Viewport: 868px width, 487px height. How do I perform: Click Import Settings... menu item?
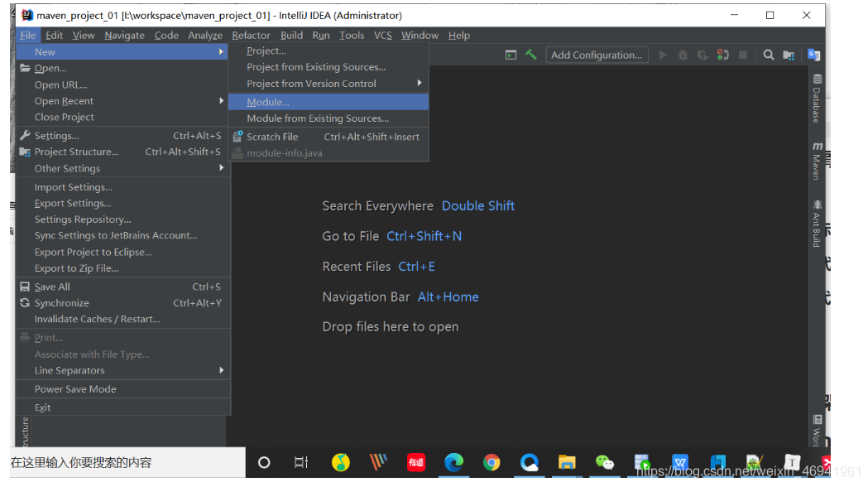tap(123, 186)
